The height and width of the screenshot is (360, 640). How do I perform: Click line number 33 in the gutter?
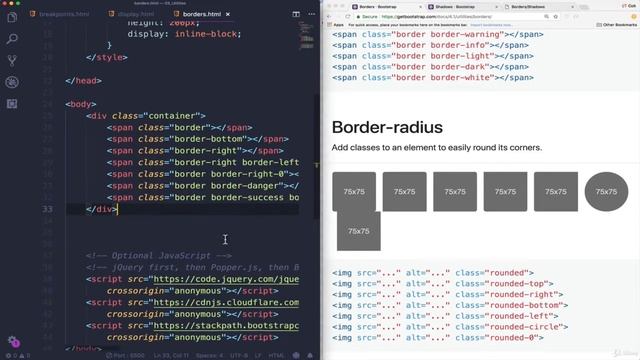[x=47, y=209]
